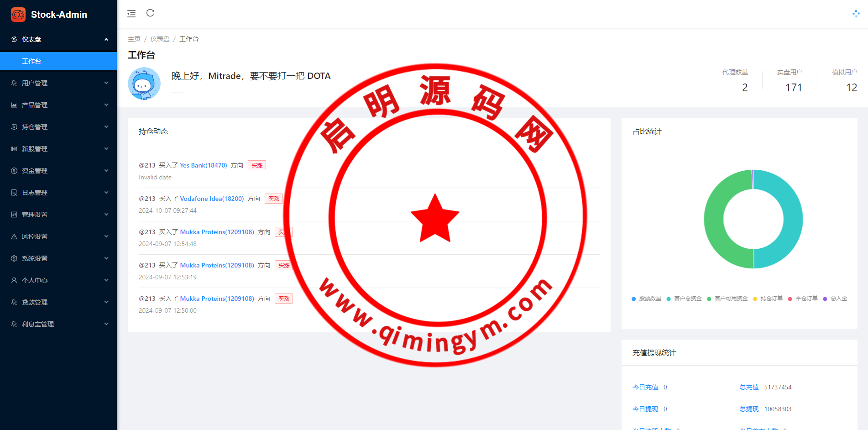
Task: Select the 工作台 menu item
Action: tap(31, 61)
